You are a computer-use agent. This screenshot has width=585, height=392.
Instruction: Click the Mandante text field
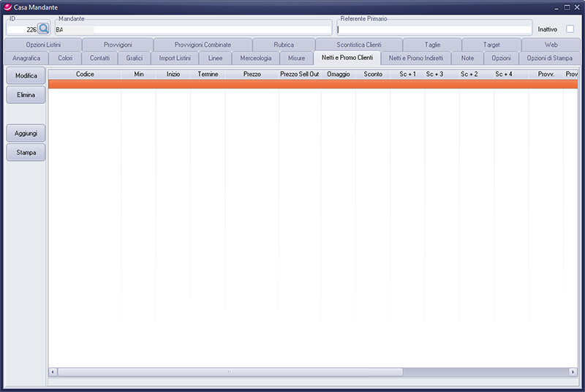tap(192, 30)
